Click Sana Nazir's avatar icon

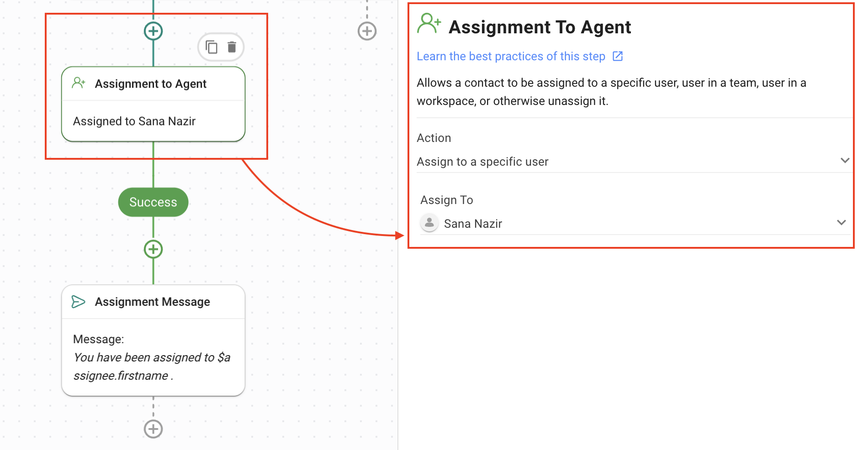pos(429,223)
